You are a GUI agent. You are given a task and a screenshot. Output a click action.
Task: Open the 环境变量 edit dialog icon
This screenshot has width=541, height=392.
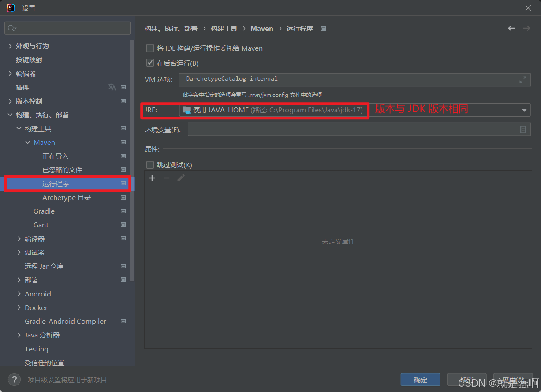pos(523,129)
